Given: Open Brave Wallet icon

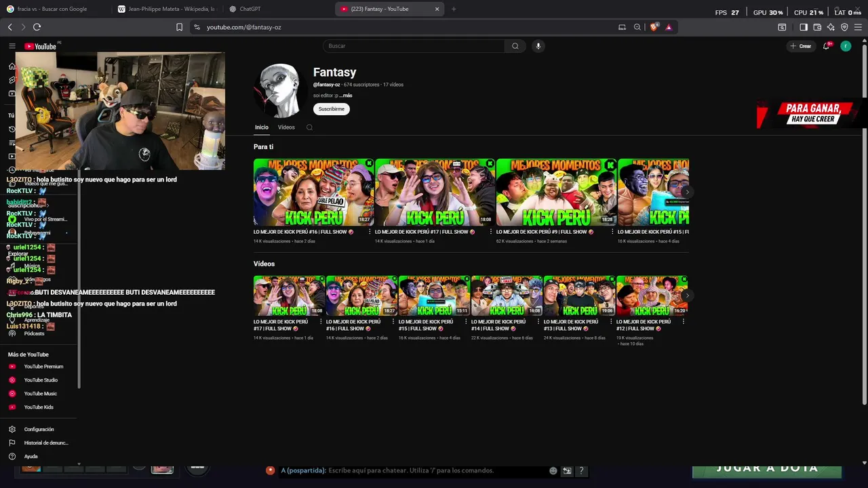Looking at the screenshot, I should click(817, 27).
